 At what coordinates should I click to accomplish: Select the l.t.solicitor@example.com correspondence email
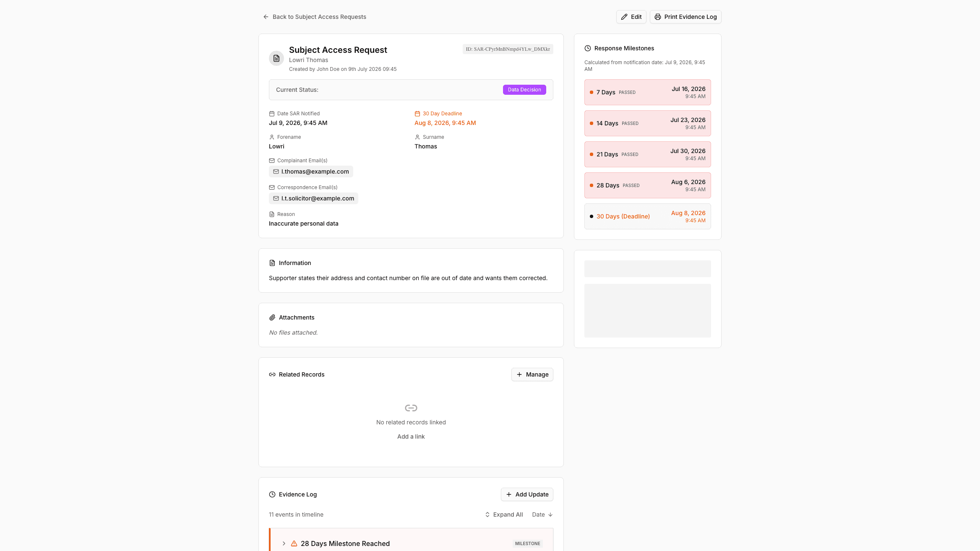click(313, 198)
